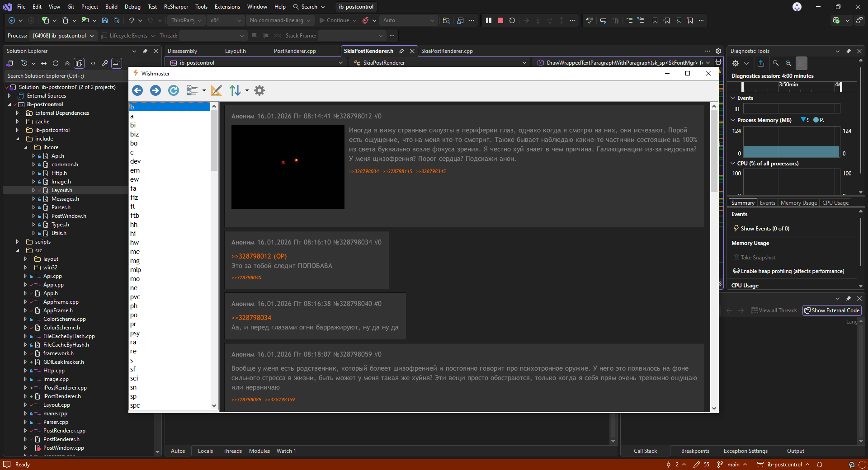Switch to the Memory Usage diagnostics tab
The width and height of the screenshot is (868, 470).
(798, 203)
